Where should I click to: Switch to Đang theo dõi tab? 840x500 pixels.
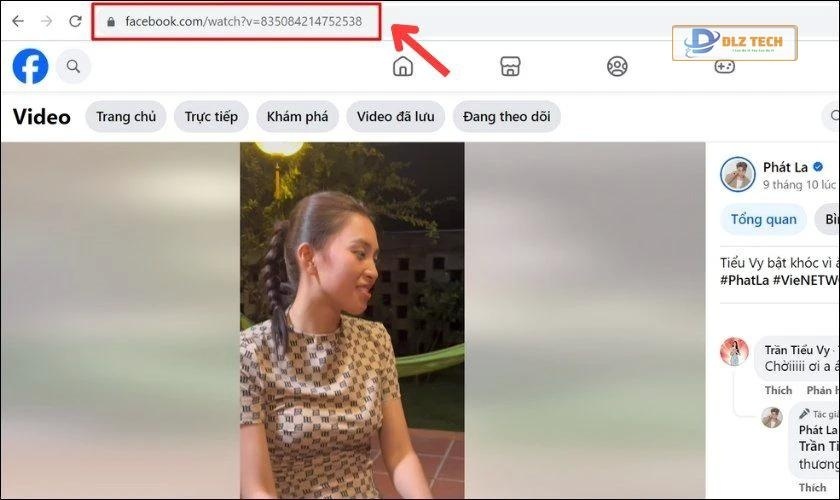pyautogui.click(x=506, y=116)
